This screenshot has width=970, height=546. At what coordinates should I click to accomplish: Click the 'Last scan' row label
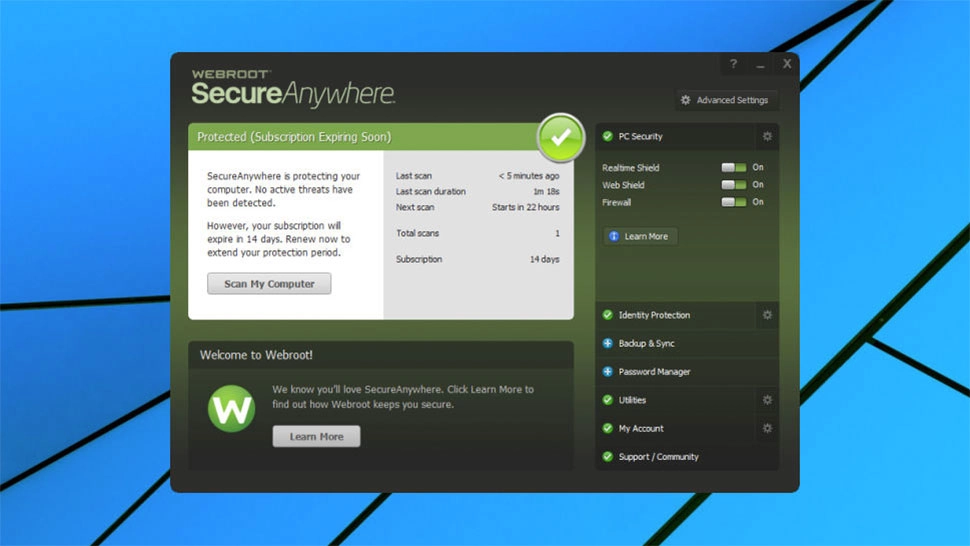point(414,176)
